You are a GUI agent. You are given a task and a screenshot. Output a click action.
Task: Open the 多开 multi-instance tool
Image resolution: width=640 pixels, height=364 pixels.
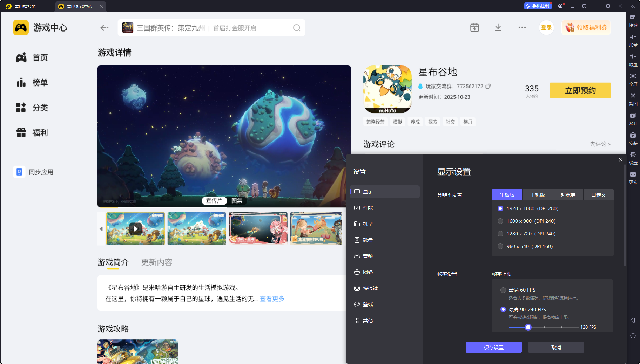tap(633, 119)
